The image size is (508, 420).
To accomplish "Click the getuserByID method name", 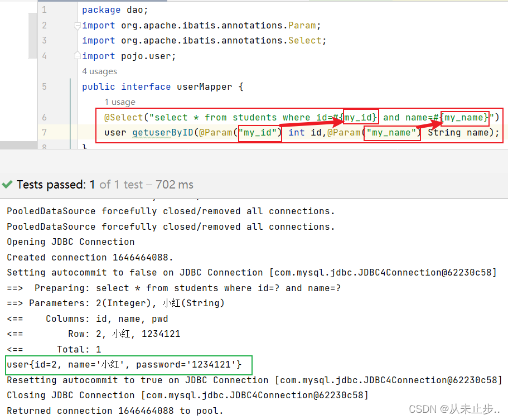I will 163,133.
